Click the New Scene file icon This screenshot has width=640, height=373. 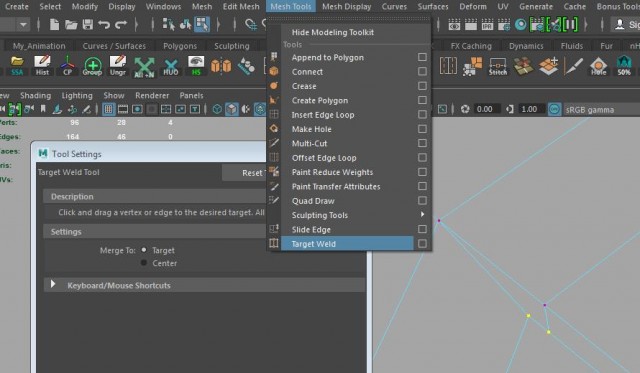(x=54, y=25)
